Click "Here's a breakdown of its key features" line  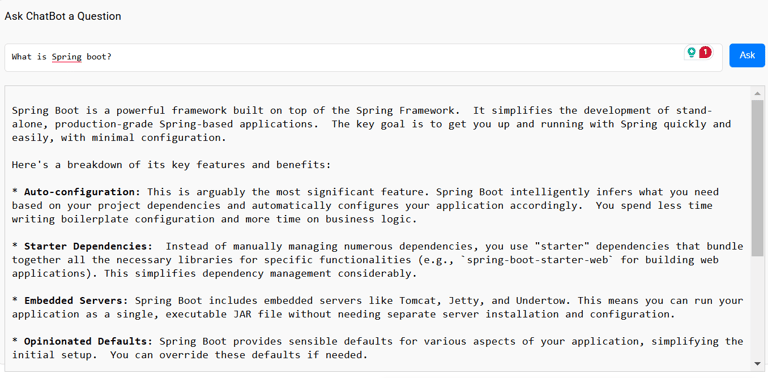[171, 165]
